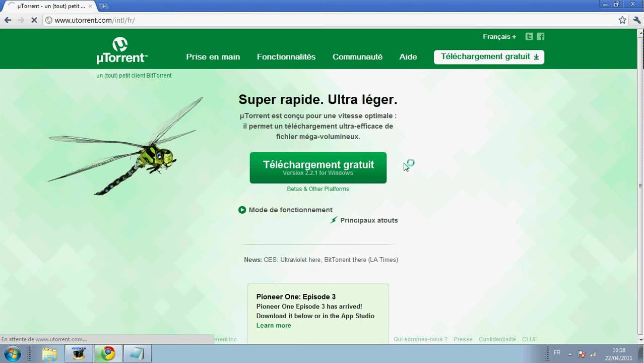Viewport: 644px width, 363px height.
Task: Switch to Google Chrome on the taskbar
Action: point(108,354)
